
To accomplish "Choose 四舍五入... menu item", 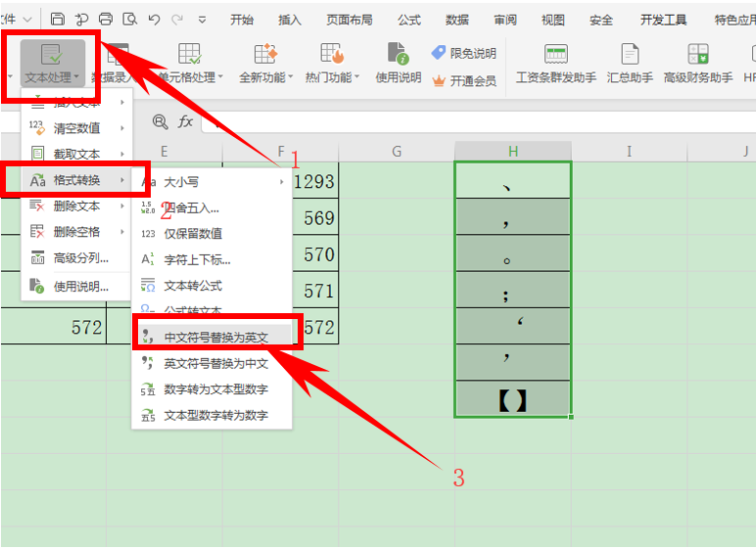I will pos(213,208).
